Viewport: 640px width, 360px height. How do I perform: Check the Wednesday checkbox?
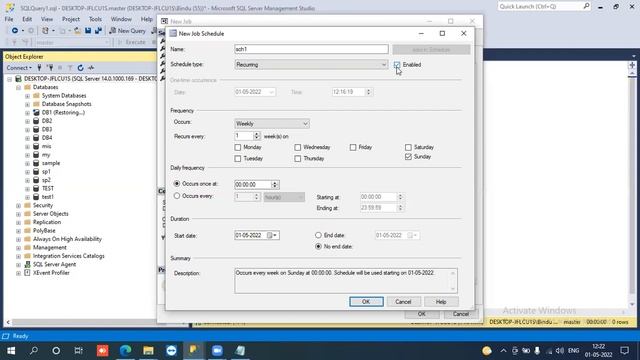[x=298, y=147]
